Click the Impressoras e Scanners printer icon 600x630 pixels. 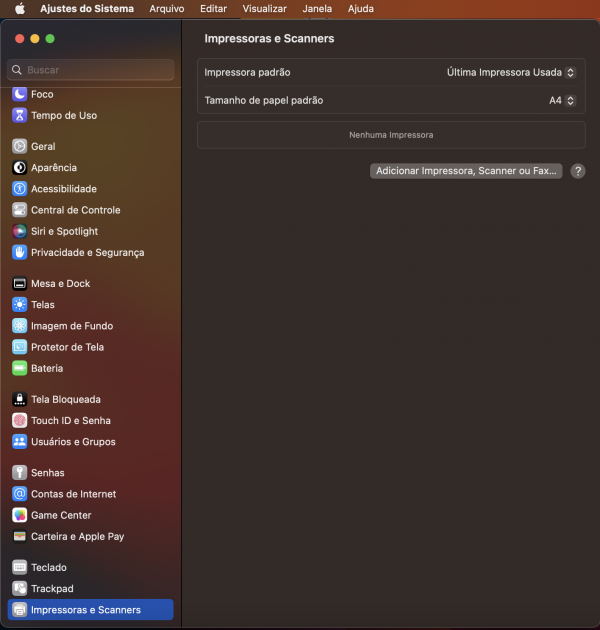(19, 610)
